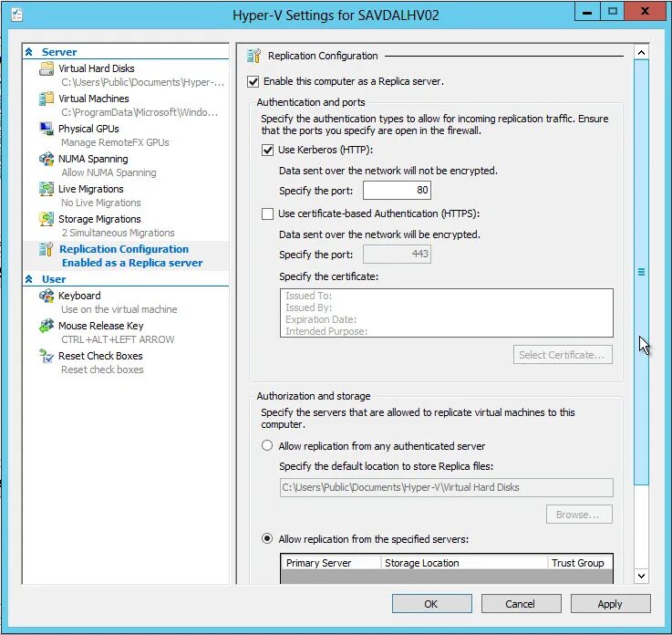672x635 pixels.
Task: Select Allow replication from the specified servers
Action: (267, 538)
